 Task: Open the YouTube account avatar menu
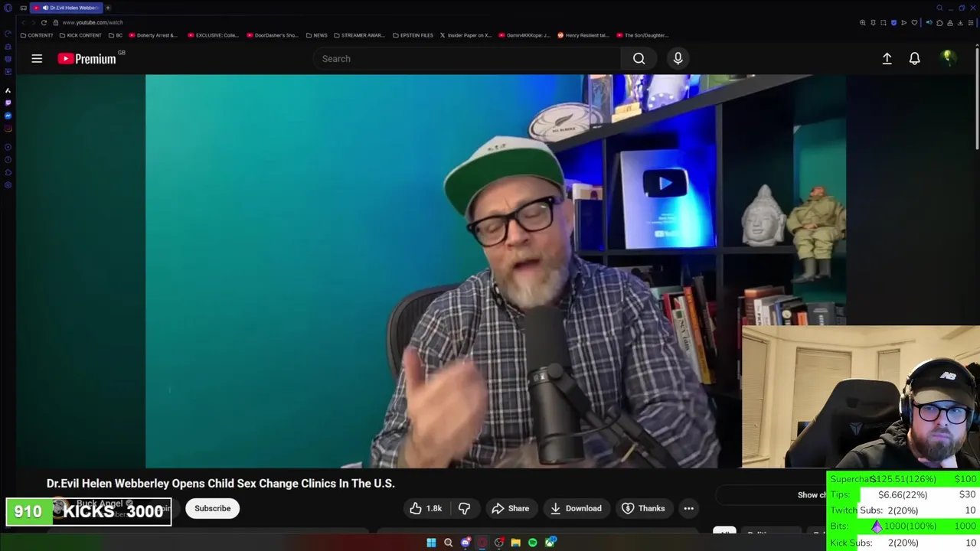coord(948,58)
